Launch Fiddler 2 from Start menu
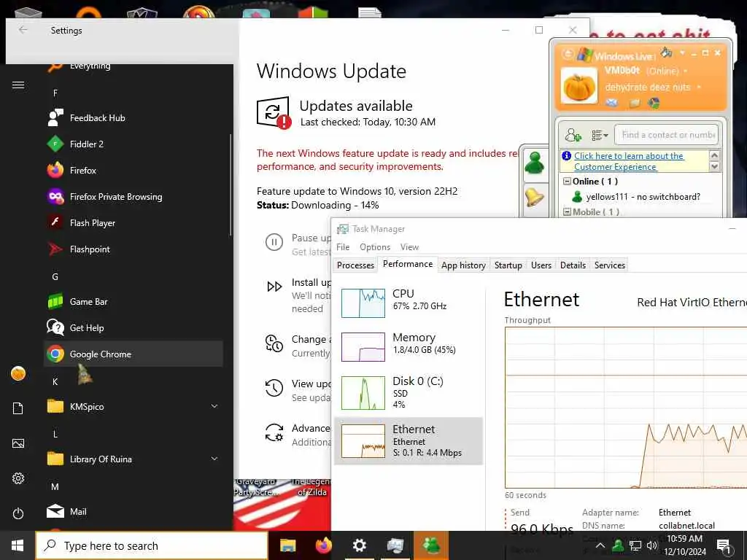 click(x=133, y=144)
